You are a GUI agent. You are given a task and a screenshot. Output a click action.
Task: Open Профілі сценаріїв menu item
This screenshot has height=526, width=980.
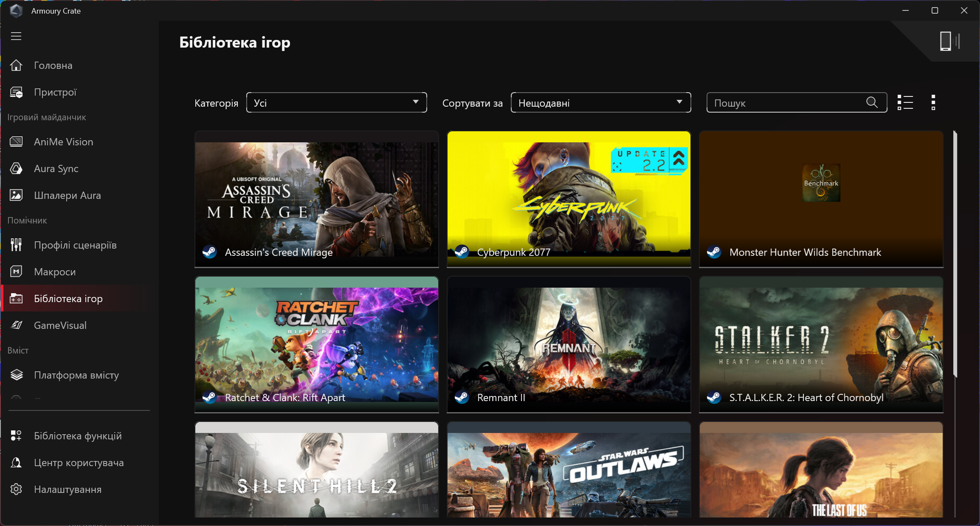point(75,245)
